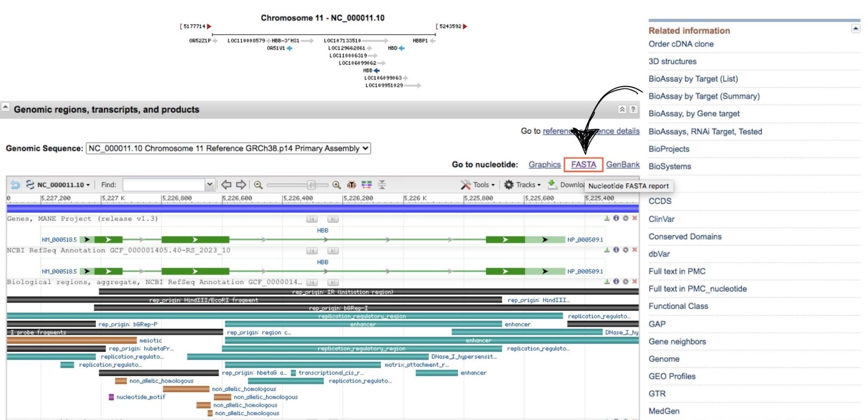Screen dimensions: 868x420
Task: Click the undo back-arrow icon in viewer toolbar
Action: (x=16, y=184)
